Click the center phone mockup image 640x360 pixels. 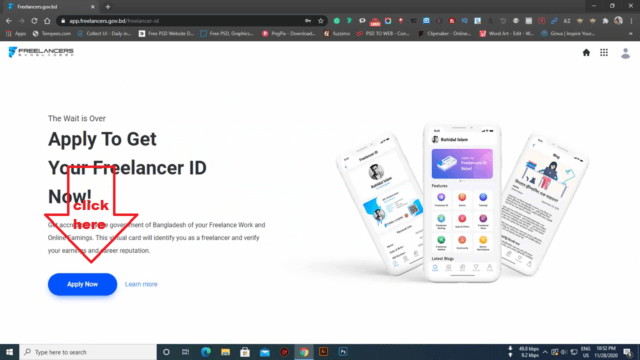click(462, 202)
